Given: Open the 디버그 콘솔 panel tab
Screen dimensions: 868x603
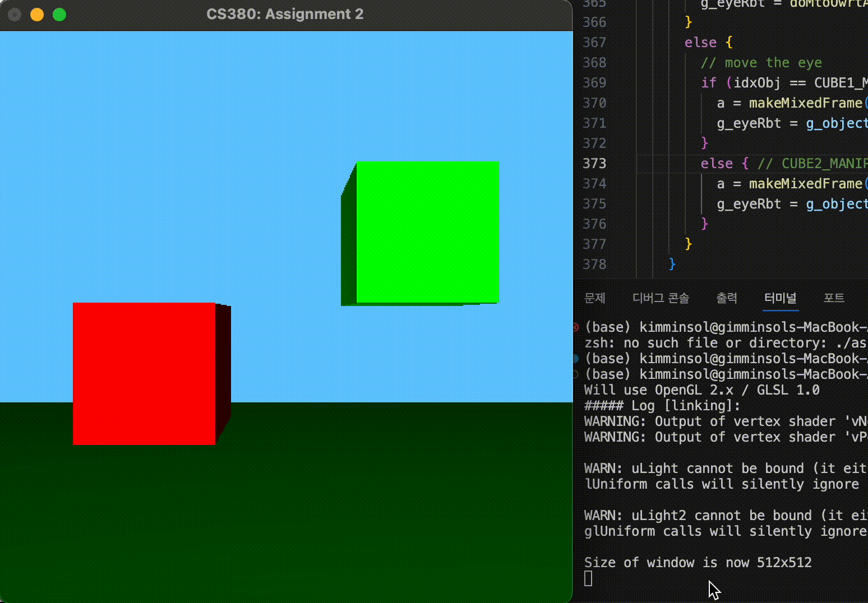Looking at the screenshot, I should (661, 298).
